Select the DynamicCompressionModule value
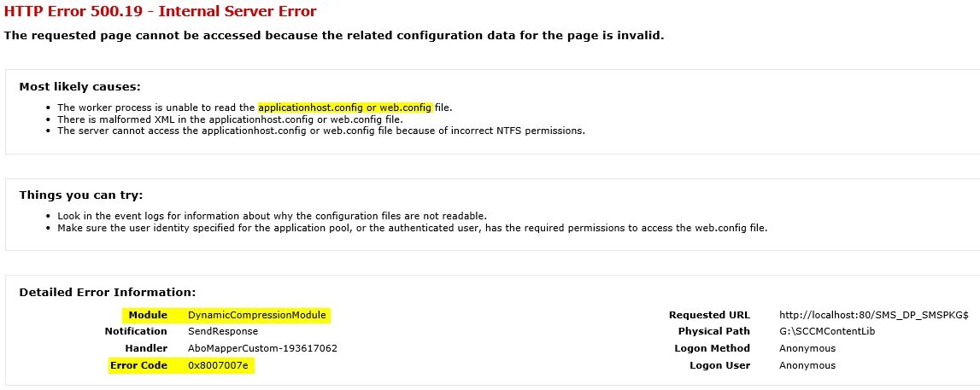The height and width of the screenshot is (390, 980). click(x=257, y=315)
